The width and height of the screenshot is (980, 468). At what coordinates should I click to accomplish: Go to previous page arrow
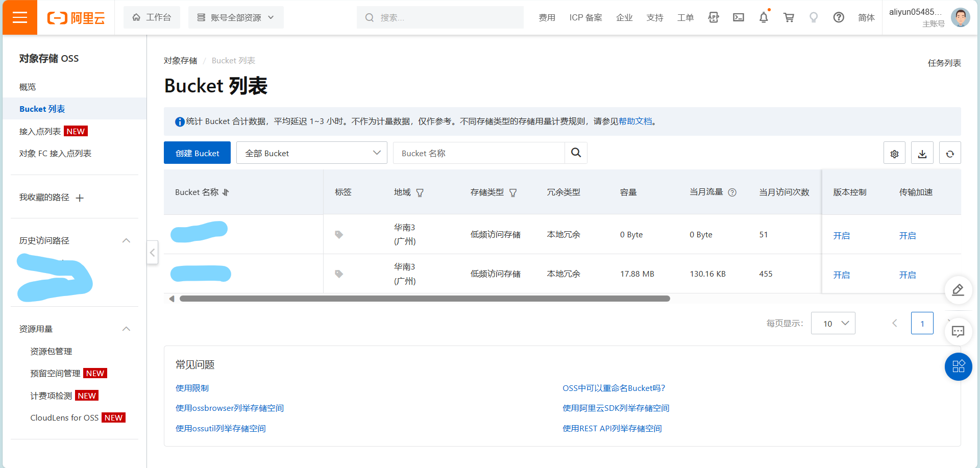coord(894,323)
